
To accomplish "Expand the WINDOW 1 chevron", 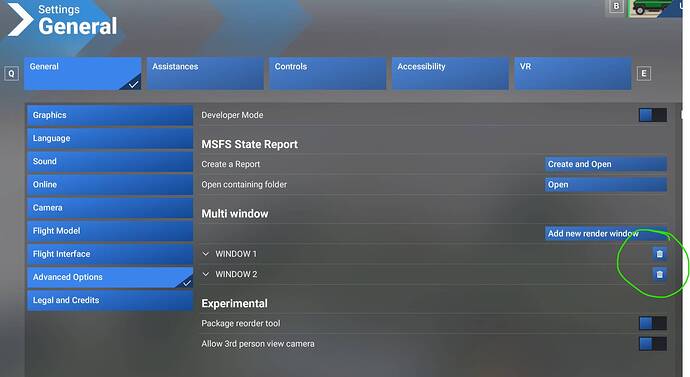I will click(x=206, y=254).
